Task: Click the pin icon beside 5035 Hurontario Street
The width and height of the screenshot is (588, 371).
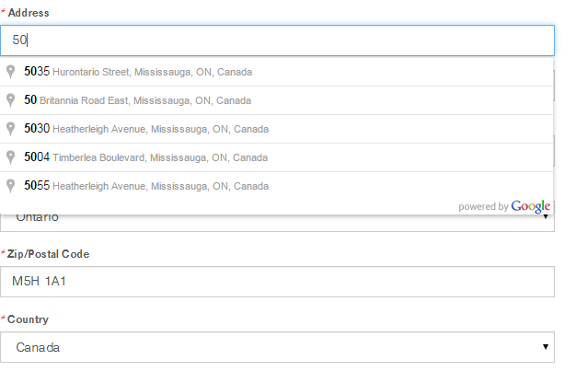Action: tap(11, 72)
